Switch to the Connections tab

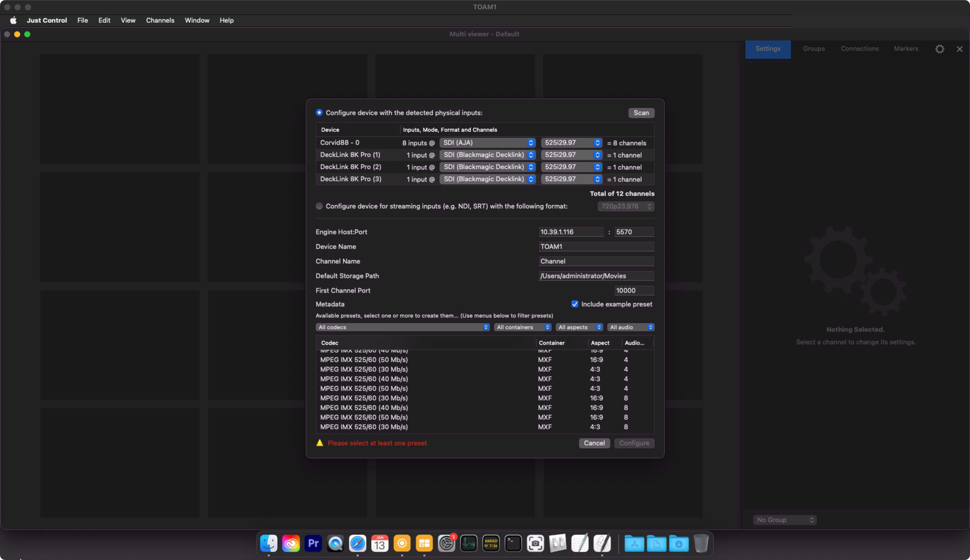point(860,49)
